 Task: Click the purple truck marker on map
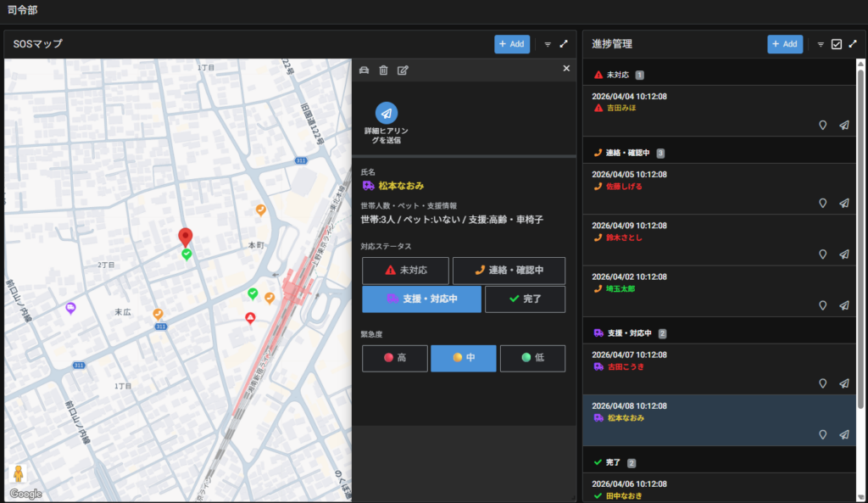70,309
